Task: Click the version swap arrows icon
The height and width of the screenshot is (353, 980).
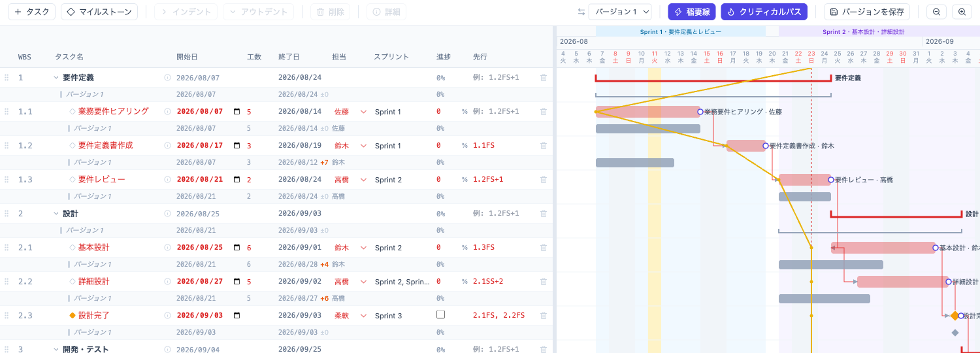Action: [581, 12]
